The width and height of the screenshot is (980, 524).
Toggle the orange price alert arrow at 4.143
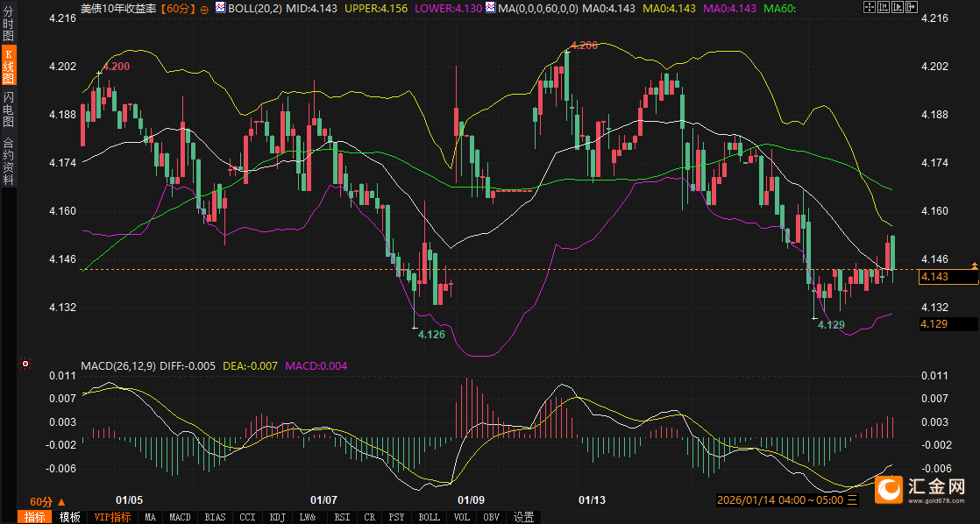pyautogui.click(x=974, y=265)
